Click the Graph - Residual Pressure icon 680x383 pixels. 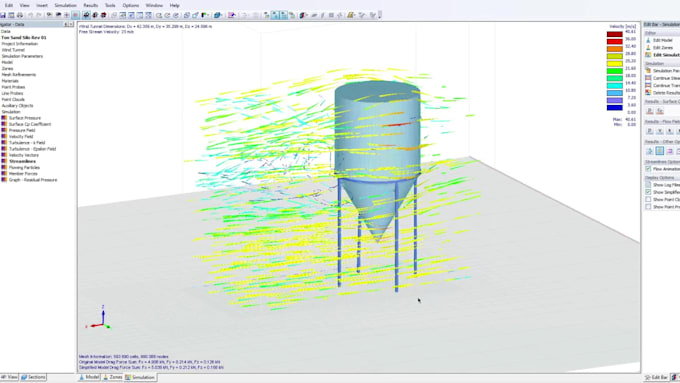coord(4,180)
